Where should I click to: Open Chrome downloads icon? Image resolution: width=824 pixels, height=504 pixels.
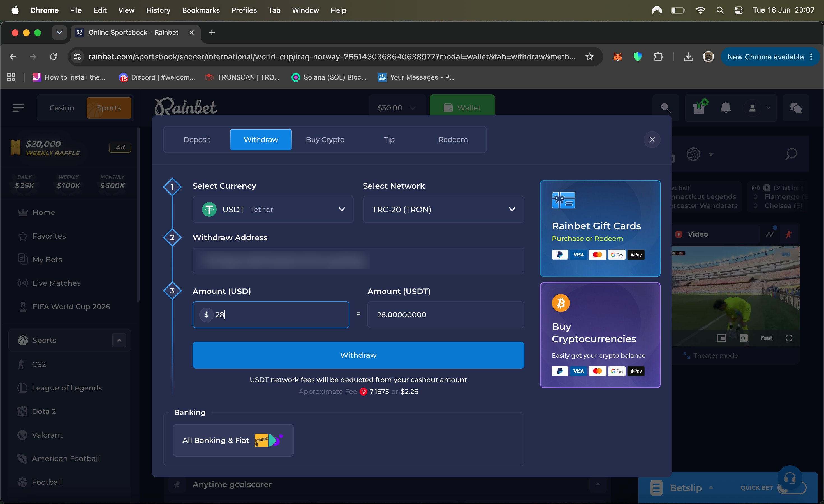pos(688,57)
